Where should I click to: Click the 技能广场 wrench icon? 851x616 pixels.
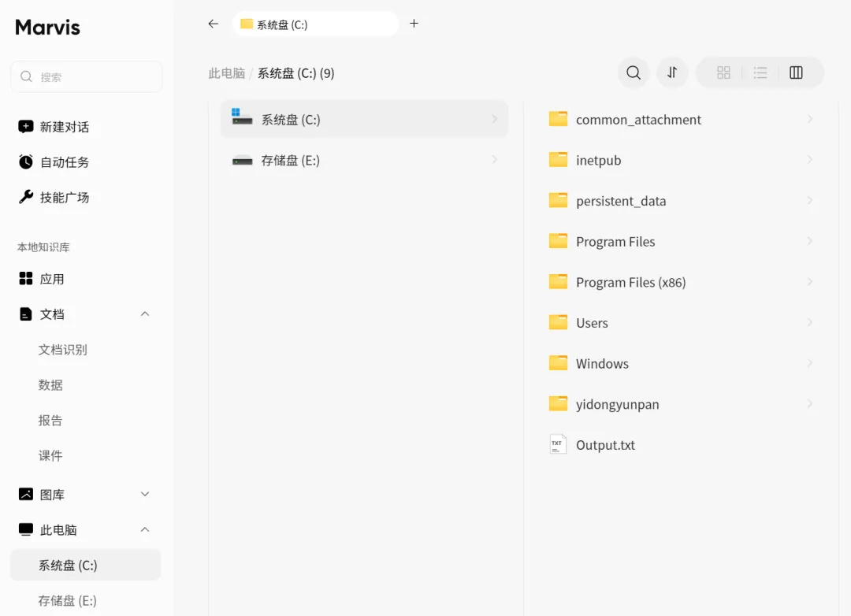[x=25, y=197]
